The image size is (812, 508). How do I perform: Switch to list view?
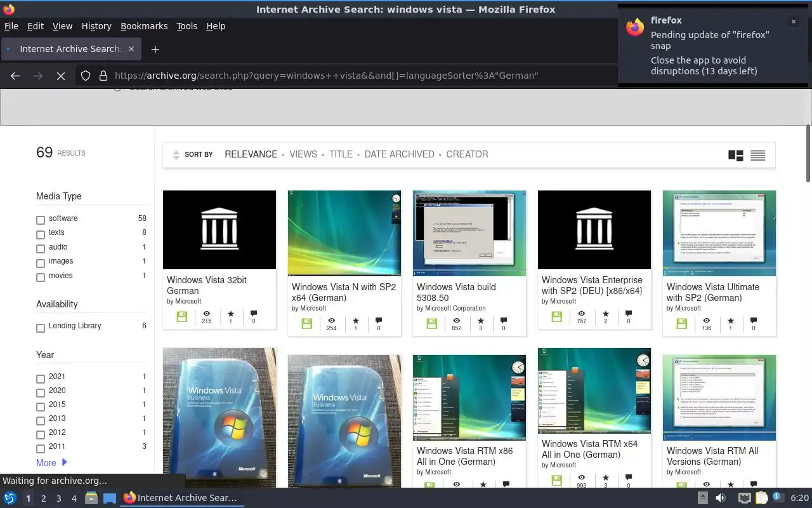coord(757,155)
